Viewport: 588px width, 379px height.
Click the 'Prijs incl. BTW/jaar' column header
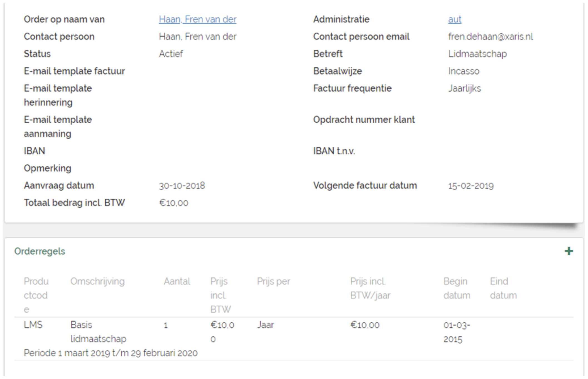pyautogui.click(x=370, y=288)
